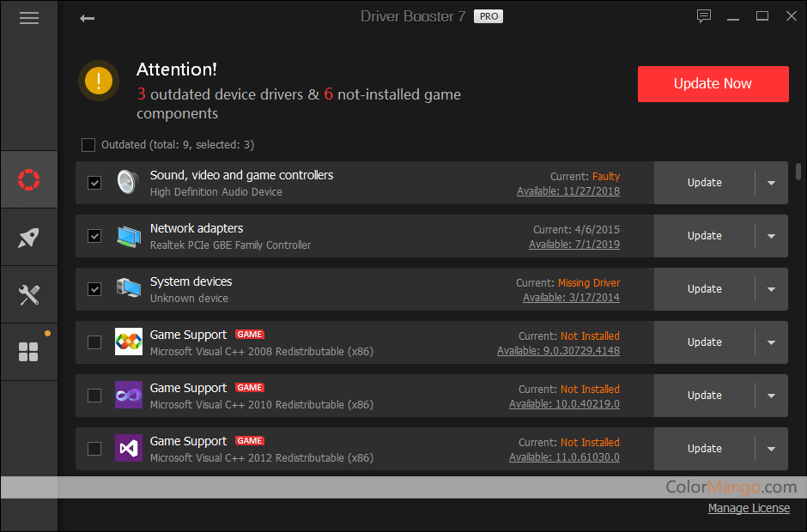Expand dropdown for High Definition Audio update

tap(771, 183)
